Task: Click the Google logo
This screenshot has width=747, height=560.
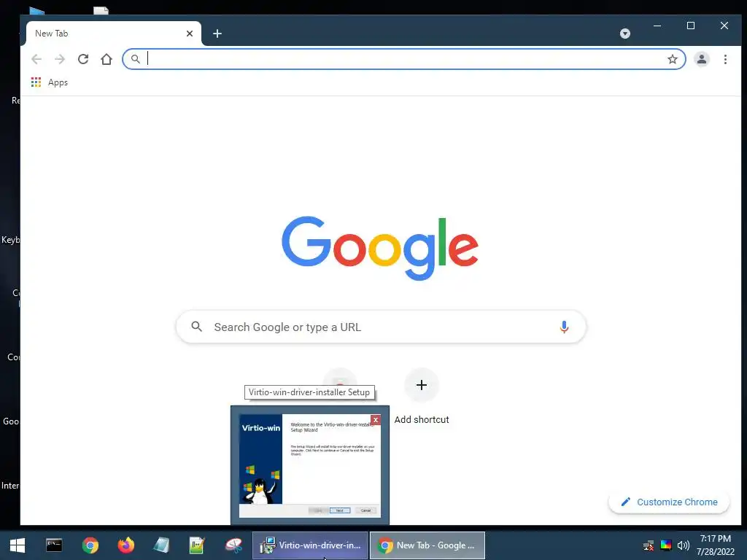Action: click(x=379, y=248)
